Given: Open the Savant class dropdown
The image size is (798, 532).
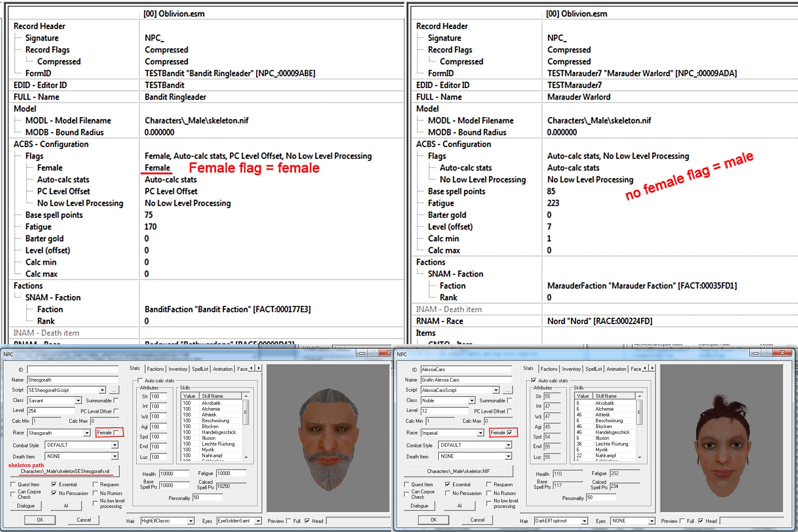Looking at the screenshot, I should [78, 400].
